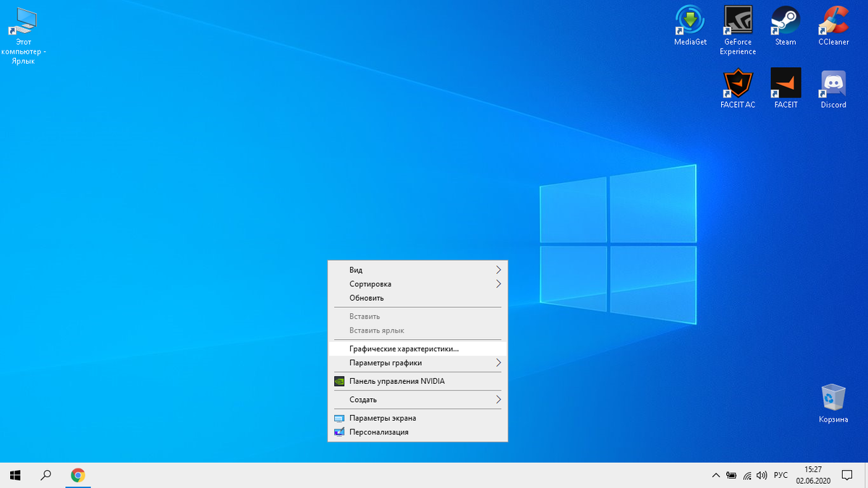Viewport: 868px width, 488px height.
Task: Expand Параметры графики submenu
Action: [x=417, y=363]
